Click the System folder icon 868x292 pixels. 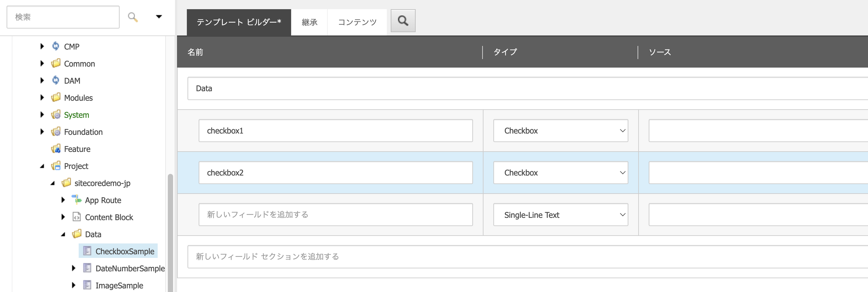56,115
